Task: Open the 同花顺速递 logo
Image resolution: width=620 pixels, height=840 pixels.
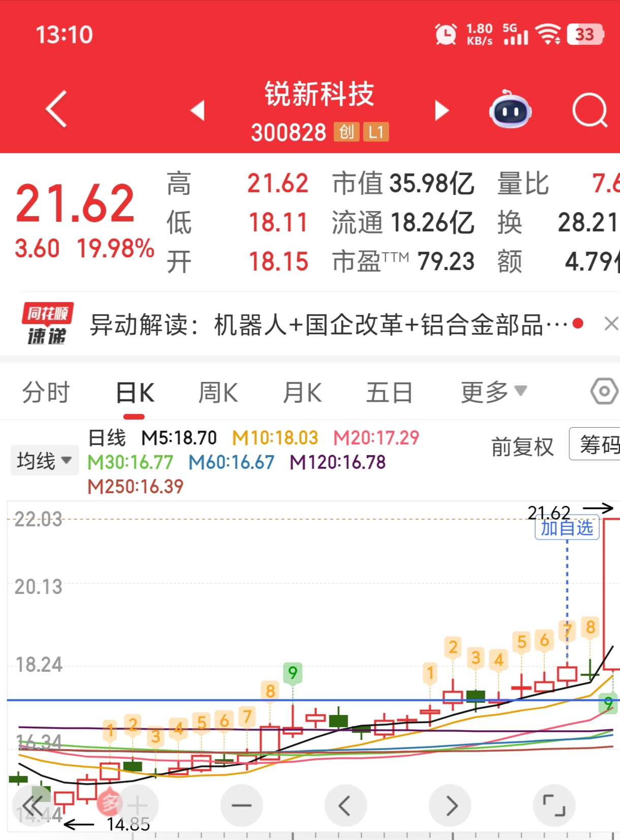Action: pyautogui.click(x=47, y=323)
